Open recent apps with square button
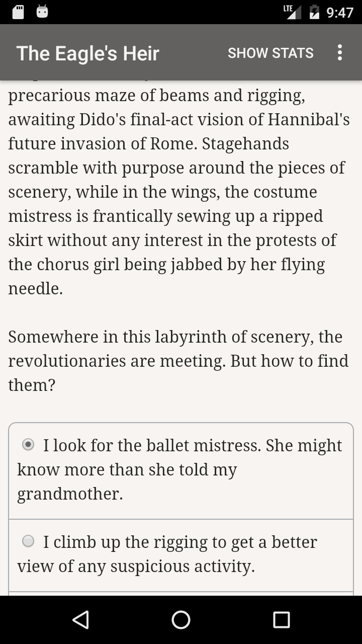This screenshot has width=362, height=644. click(282, 620)
